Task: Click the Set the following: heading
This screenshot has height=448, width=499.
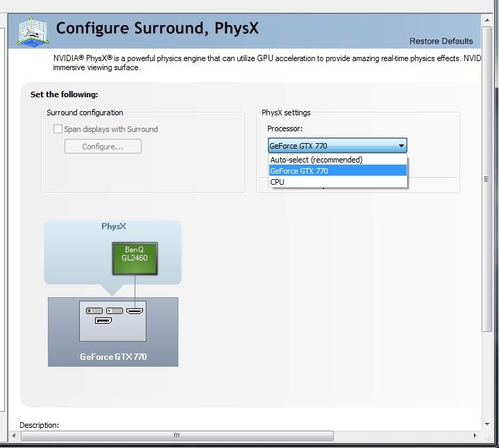Action: click(65, 94)
